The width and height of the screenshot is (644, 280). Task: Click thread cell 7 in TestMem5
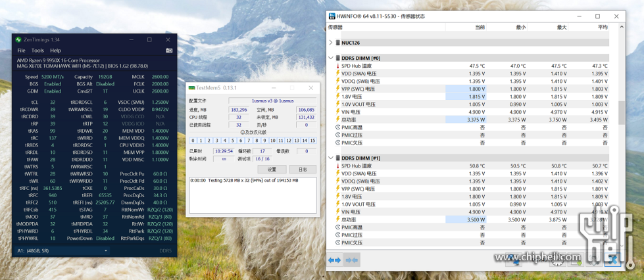point(249,141)
